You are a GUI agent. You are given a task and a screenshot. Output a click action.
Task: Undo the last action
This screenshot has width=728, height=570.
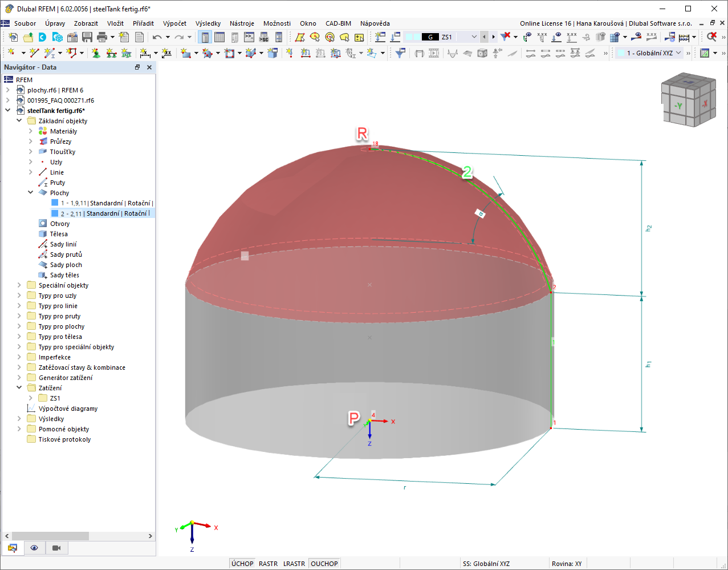[x=157, y=37]
